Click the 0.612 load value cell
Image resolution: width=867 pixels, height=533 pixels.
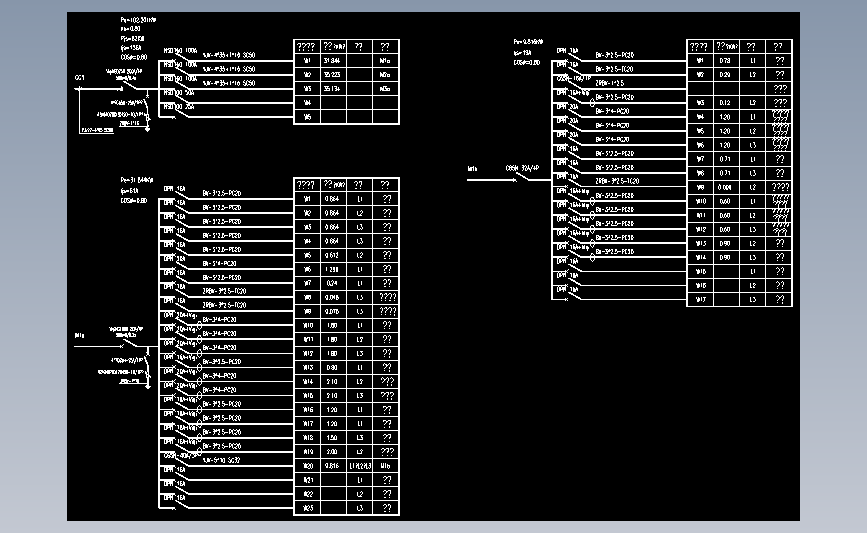(x=333, y=255)
